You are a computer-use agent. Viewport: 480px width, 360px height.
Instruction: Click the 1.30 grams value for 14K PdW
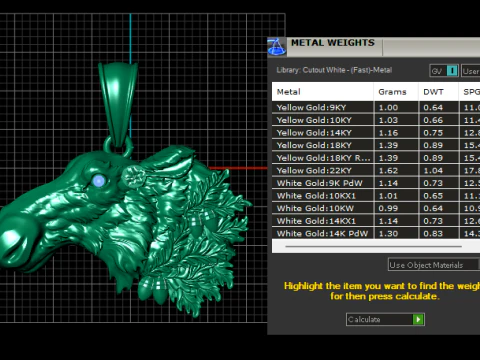pyautogui.click(x=388, y=233)
